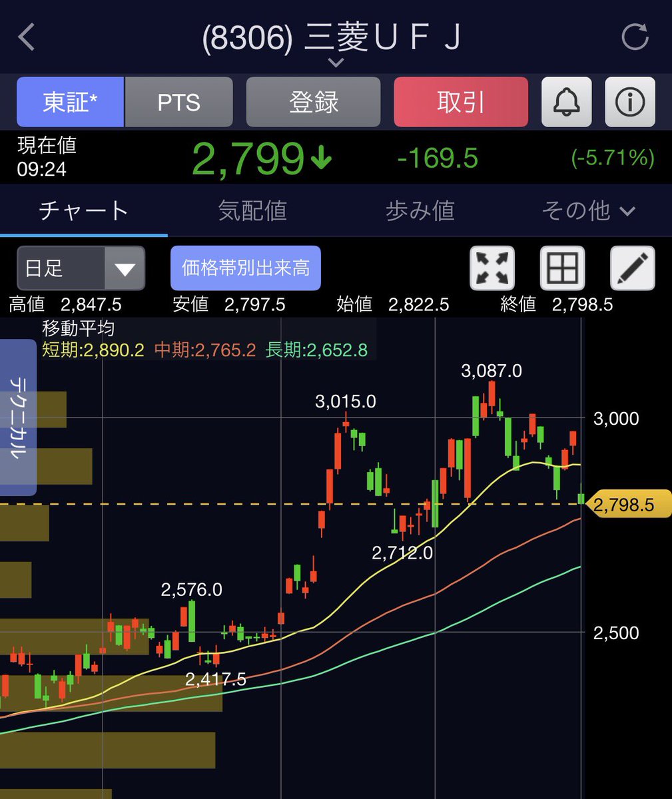The width and height of the screenshot is (672, 799).
Task: Open the multi-chart grid layout
Action: click(x=562, y=268)
